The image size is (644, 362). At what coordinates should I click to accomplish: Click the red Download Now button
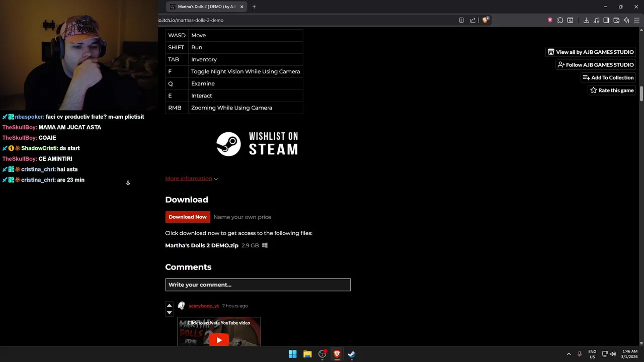(188, 217)
